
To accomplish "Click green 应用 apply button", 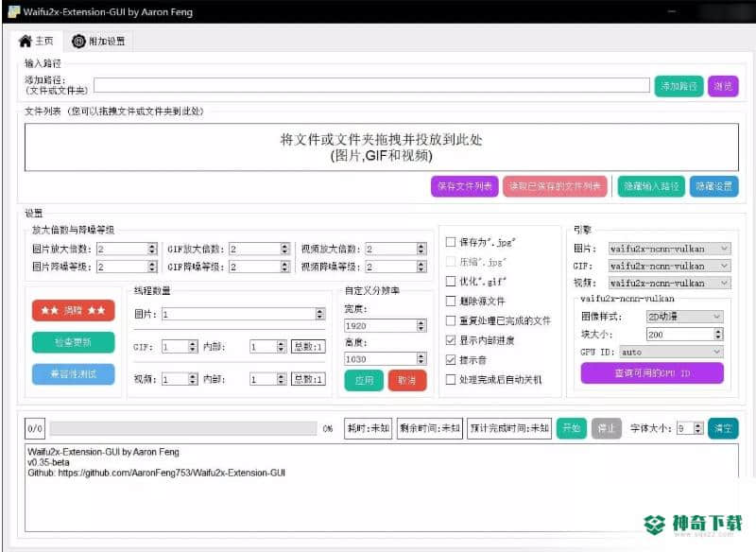I will pyautogui.click(x=364, y=380).
